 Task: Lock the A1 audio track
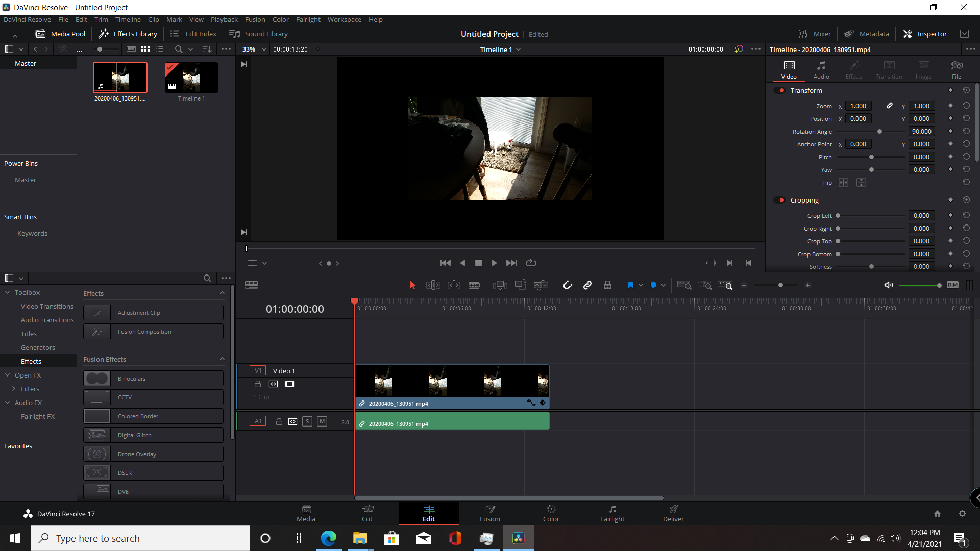pyautogui.click(x=279, y=421)
